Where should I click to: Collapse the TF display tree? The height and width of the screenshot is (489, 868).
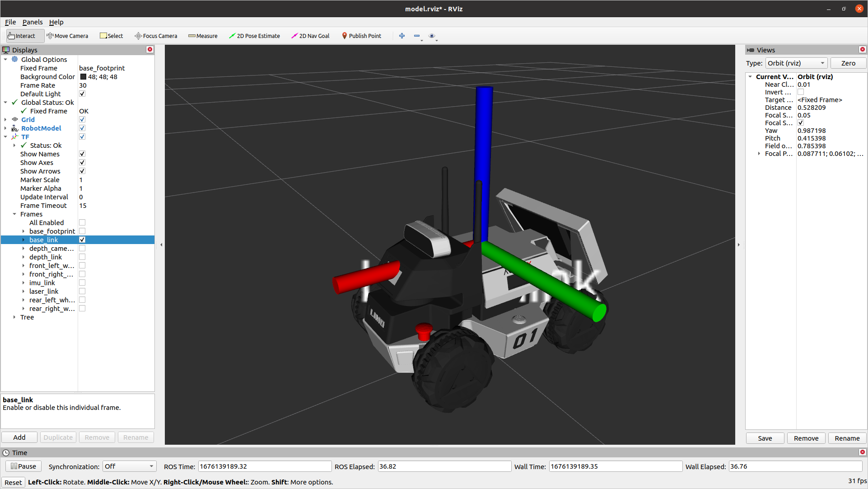click(x=5, y=136)
